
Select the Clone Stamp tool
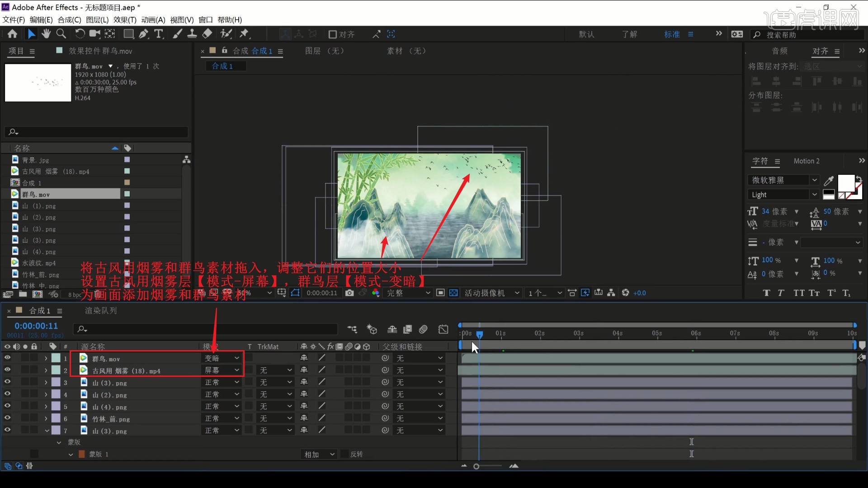point(192,34)
